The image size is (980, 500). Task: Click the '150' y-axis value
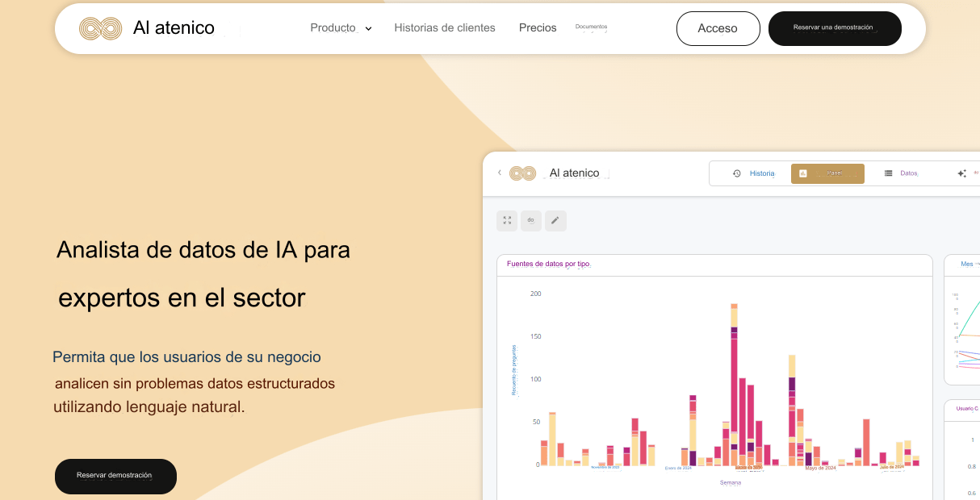point(536,336)
